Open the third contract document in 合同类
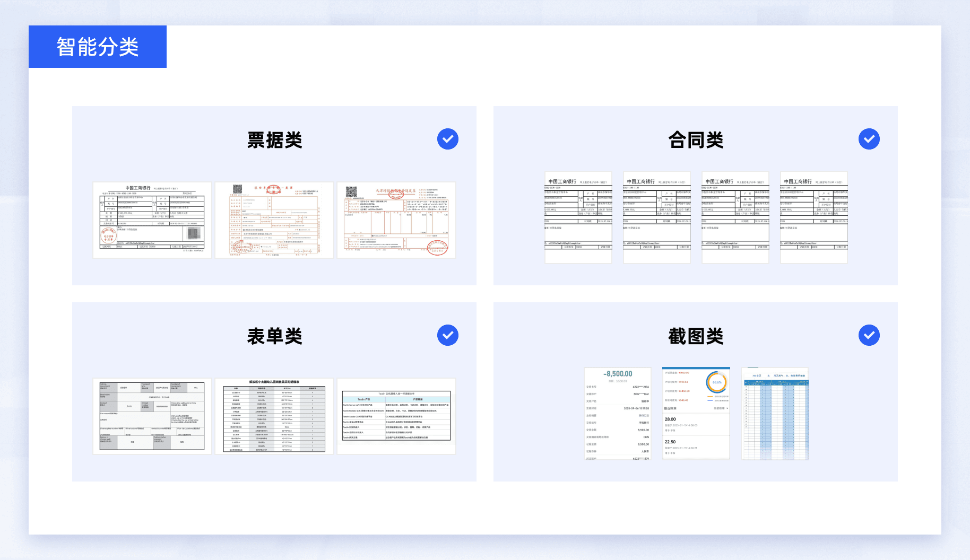This screenshot has width=970, height=560. coord(735,217)
